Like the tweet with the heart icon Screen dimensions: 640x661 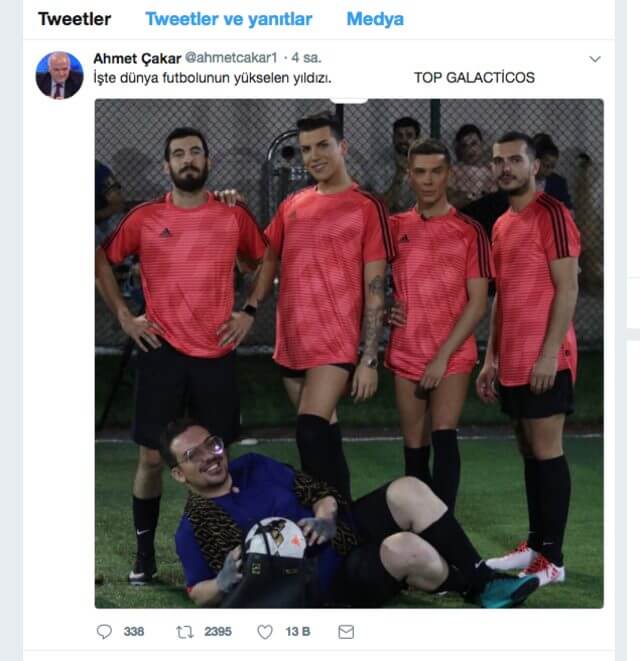tap(265, 631)
